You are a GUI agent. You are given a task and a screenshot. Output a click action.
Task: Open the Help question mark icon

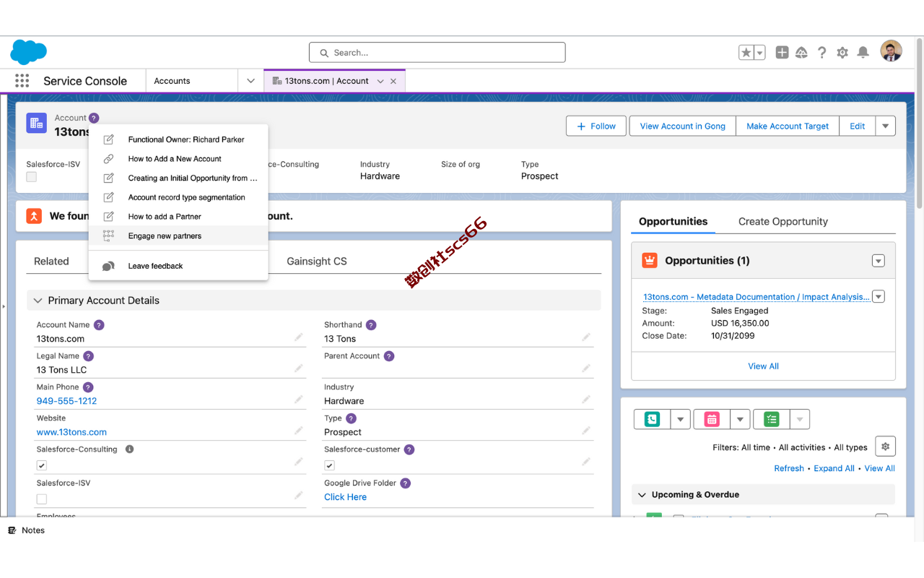click(x=821, y=53)
